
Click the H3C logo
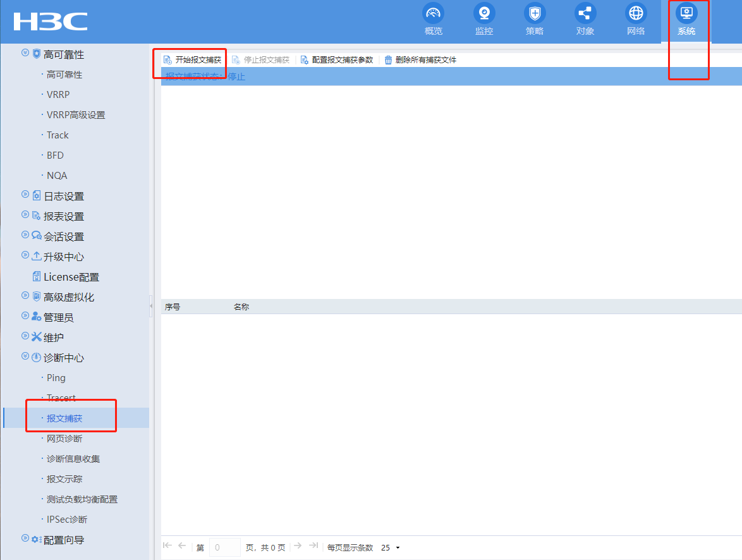[x=51, y=21]
